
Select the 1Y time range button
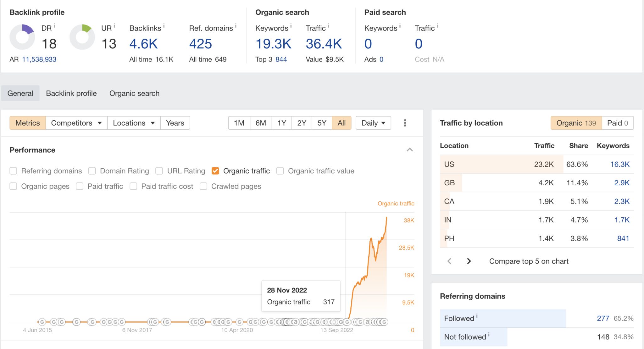[x=281, y=123]
